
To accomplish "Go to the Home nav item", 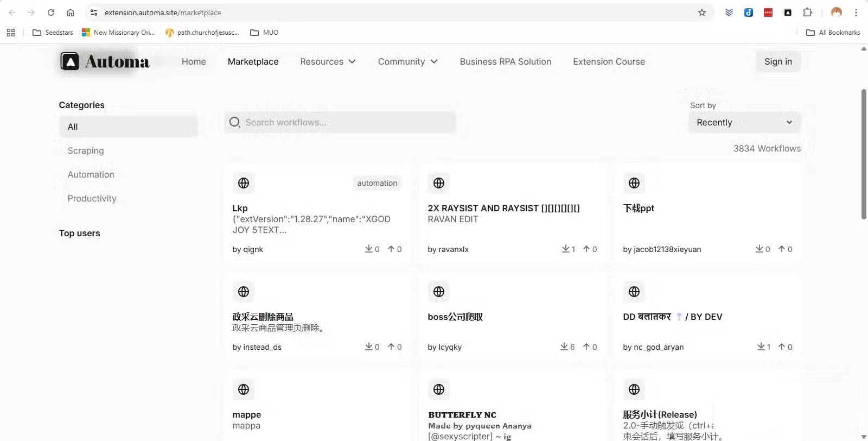I will 194,61.
